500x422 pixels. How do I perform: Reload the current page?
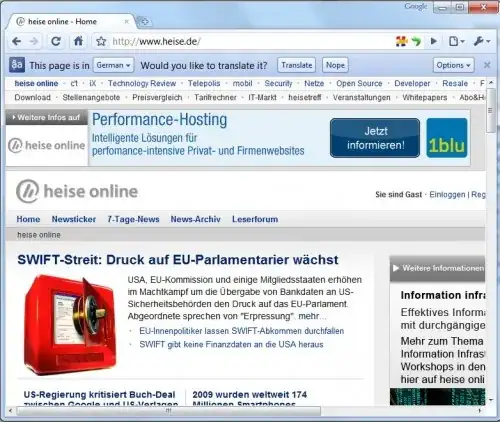[56, 41]
